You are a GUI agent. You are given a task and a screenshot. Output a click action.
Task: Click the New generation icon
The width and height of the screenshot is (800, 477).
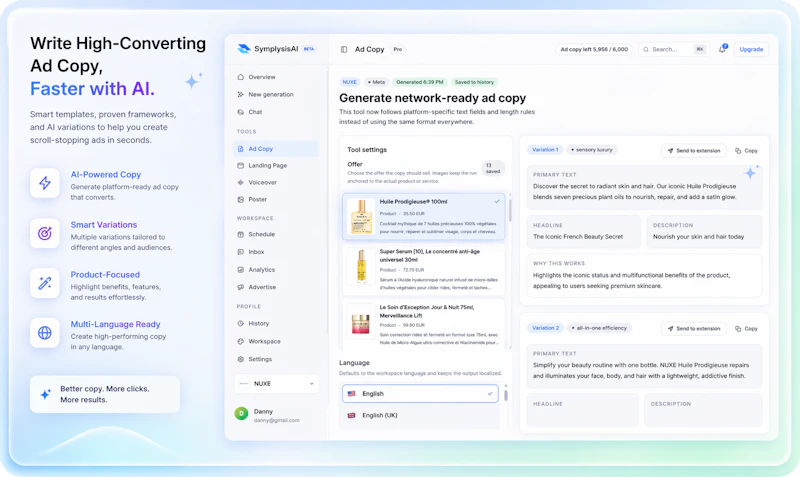(x=240, y=94)
